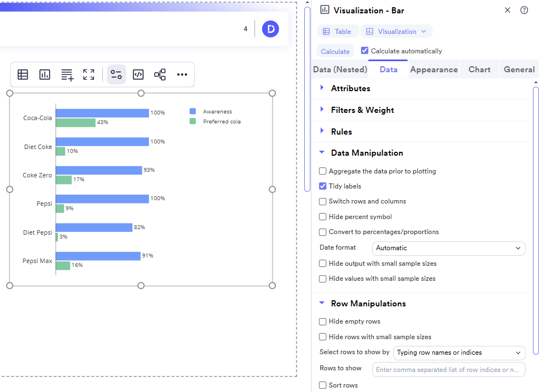Click the Table button
The height and width of the screenshot is (392, 539).
coord(338,32)
